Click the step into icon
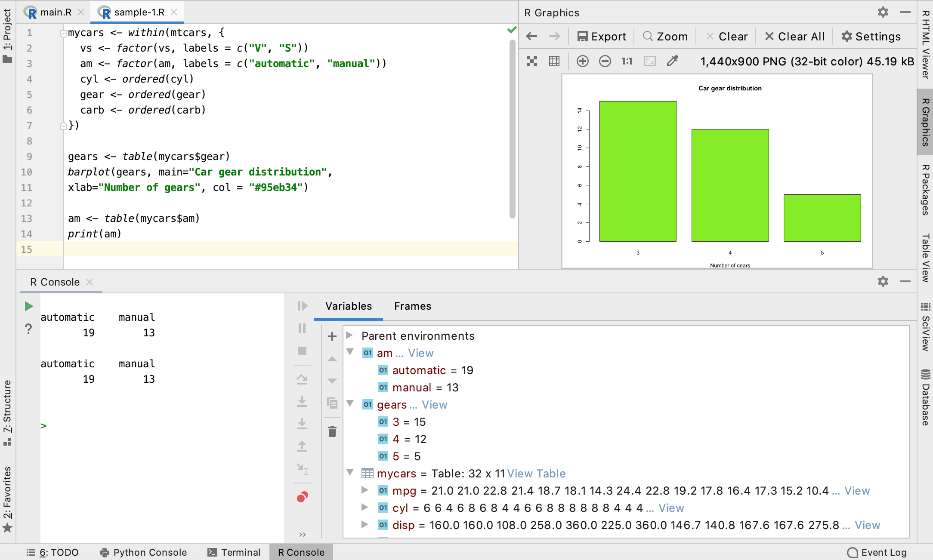 tap(302, 401)
